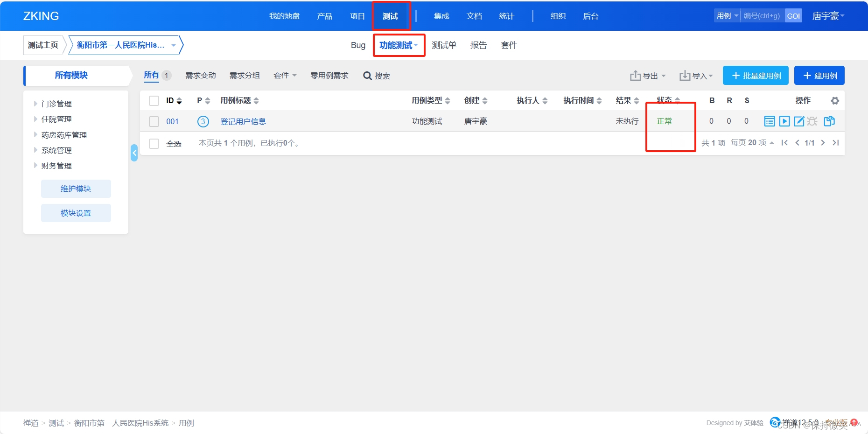Viewport: 868px width, 434px height.
Task: Select the 需求分组 filter
Action: click(x=245, y=76)
